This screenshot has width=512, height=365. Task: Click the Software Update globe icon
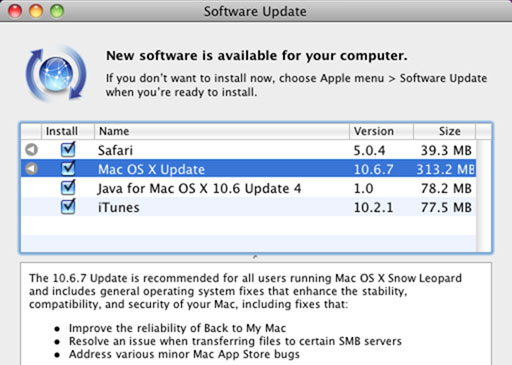[x=56, y=73]
